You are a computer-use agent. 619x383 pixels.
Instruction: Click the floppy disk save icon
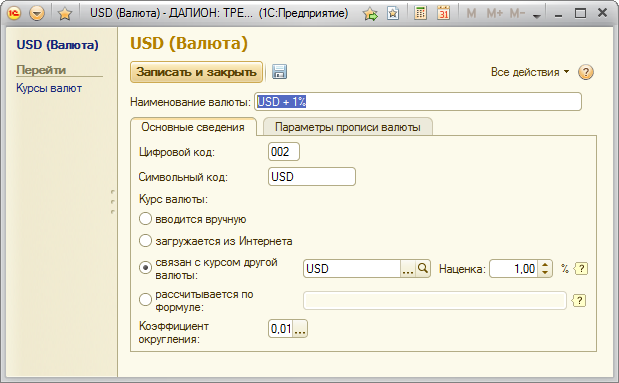coord(279,72)
